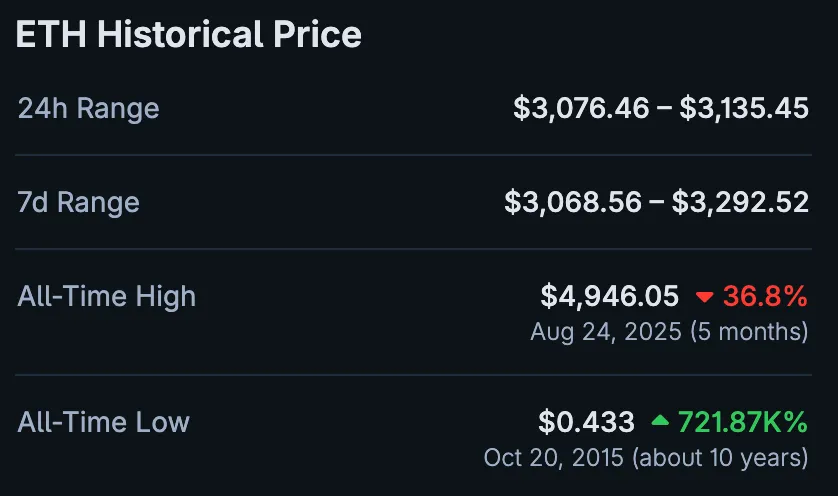838x496 pixels.
Task: Click the Aug 24, 2025 date
Action: [606, 331]
